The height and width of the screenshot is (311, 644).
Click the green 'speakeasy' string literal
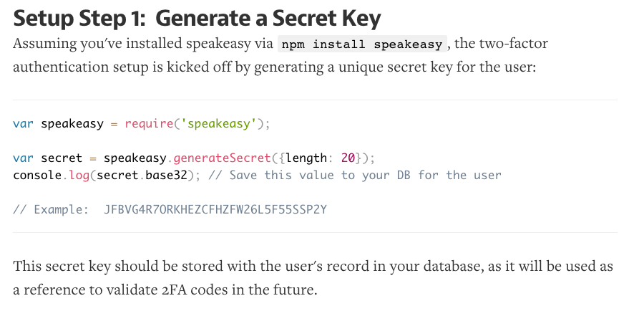(x=218, y=123)
